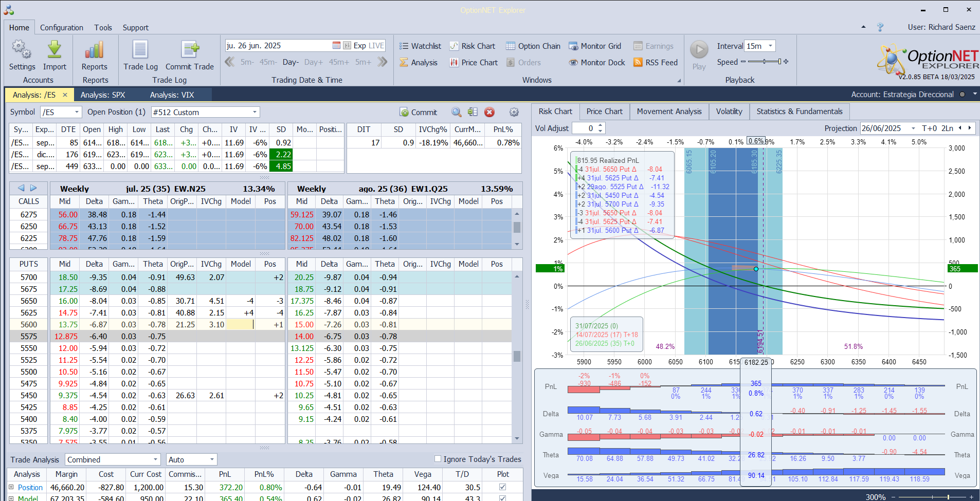The height and width of the screenshot is (501, 980).
Task: Open the Option Chain window
Action: click(533, 46)
